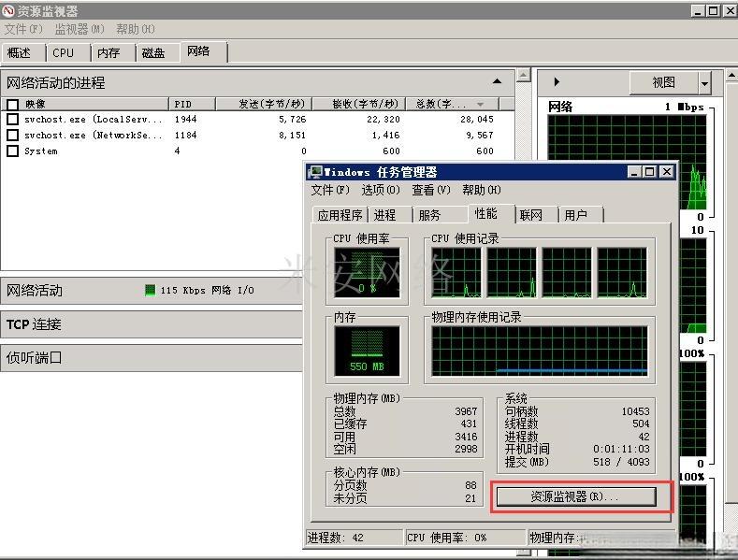Switch to 用户 tab in Task Manager

point(581,215)
